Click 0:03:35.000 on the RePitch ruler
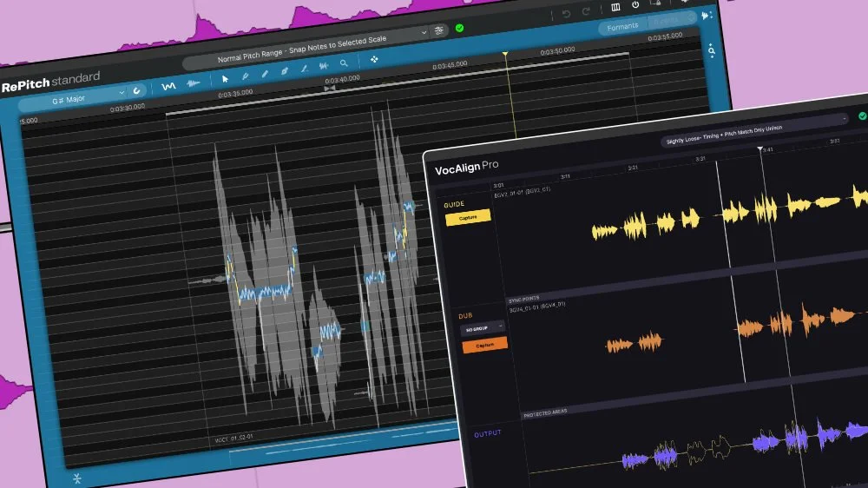Image resolution: width=868 pixels, height=488 pixels. click(x=235, y=94)
